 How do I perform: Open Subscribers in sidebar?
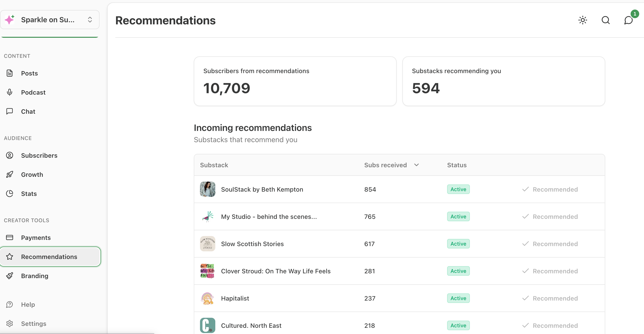point(39,155)
